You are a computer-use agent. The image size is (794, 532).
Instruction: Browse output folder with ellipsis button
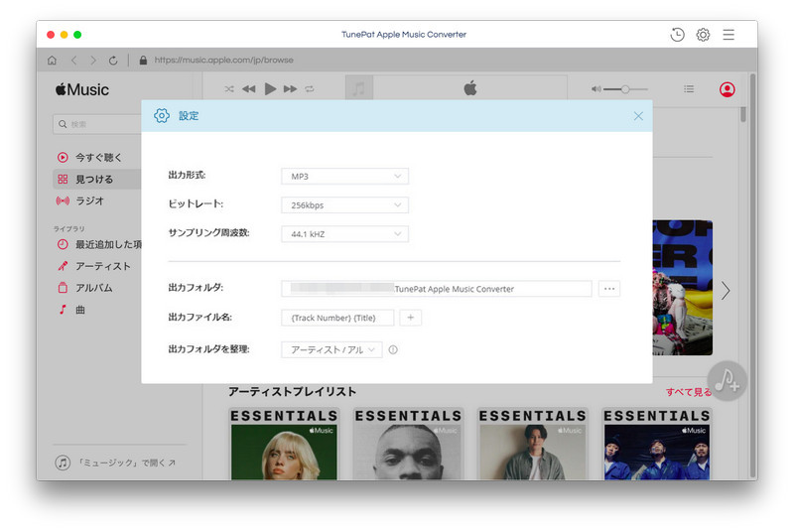coord(609,289)
